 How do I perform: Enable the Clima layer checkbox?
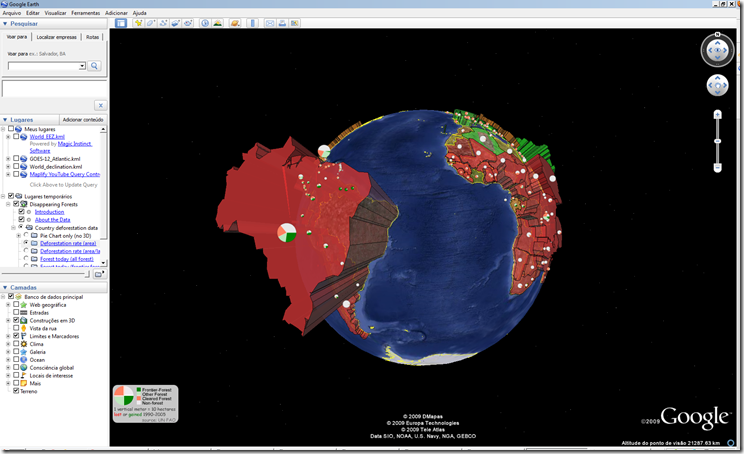coord(17,344)
